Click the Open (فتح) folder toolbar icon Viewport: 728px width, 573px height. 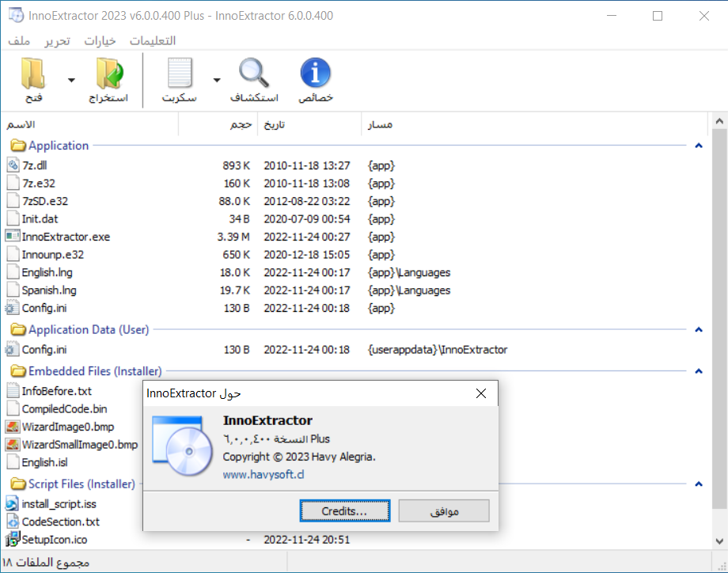(33, 74)
